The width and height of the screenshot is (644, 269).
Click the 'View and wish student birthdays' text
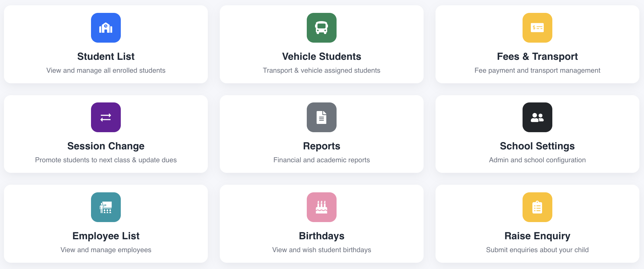click(321, 250)
